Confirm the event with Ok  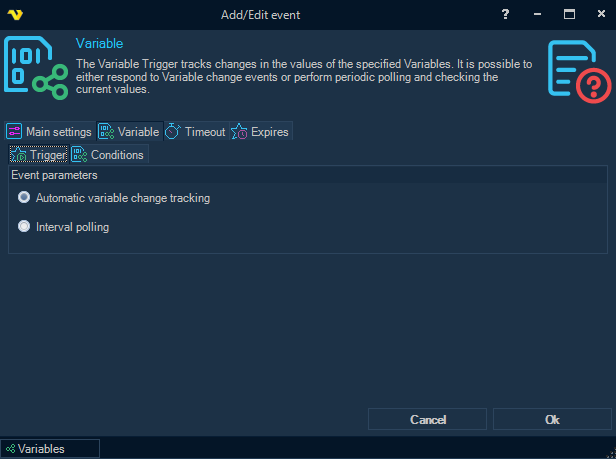pos(552,420)
